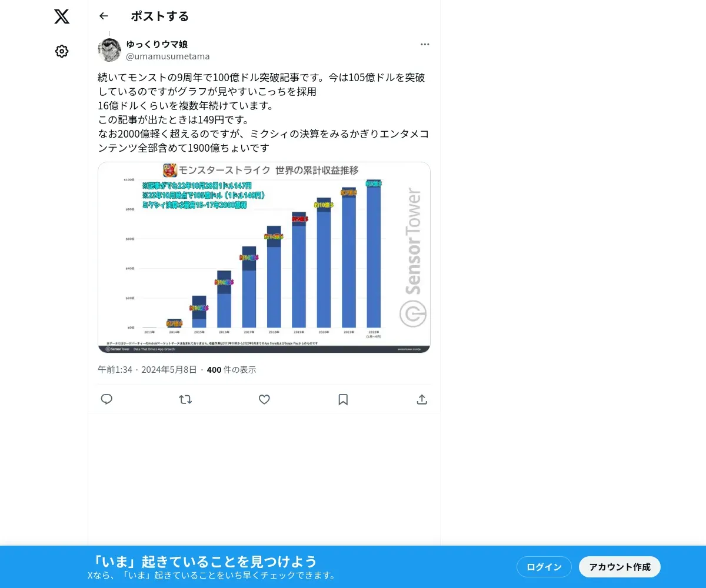
Task: Click the ログイン button
Action: point(544,567)
